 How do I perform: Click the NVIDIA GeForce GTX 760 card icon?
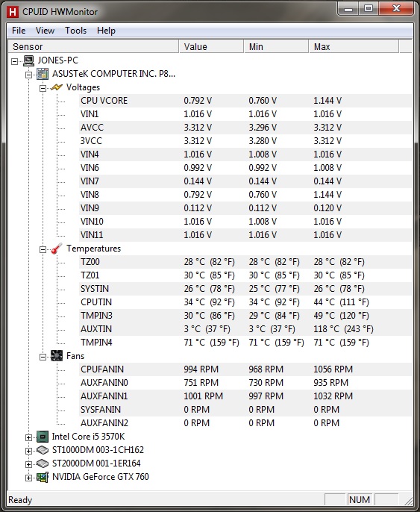(43, 477)
